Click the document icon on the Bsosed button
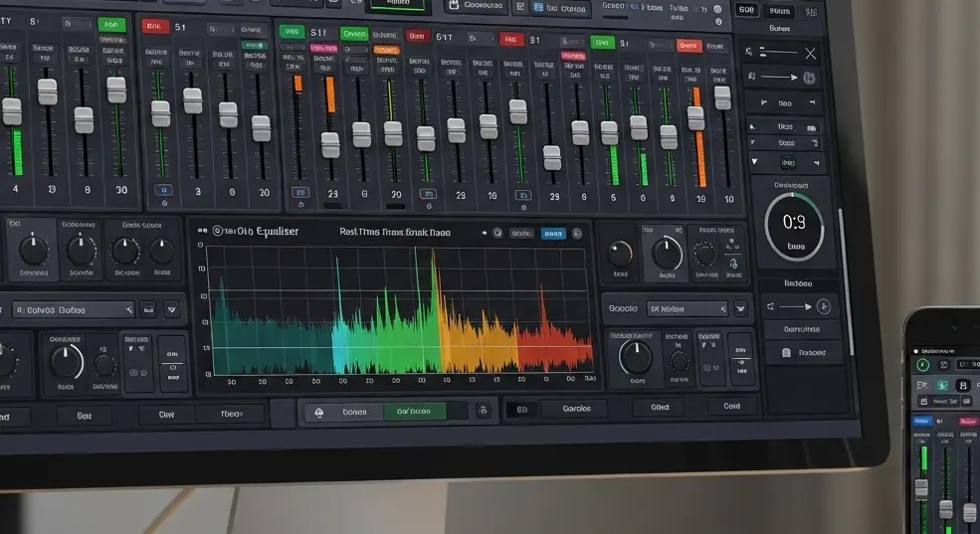This screenshot has width=980, height=534. 786,352
